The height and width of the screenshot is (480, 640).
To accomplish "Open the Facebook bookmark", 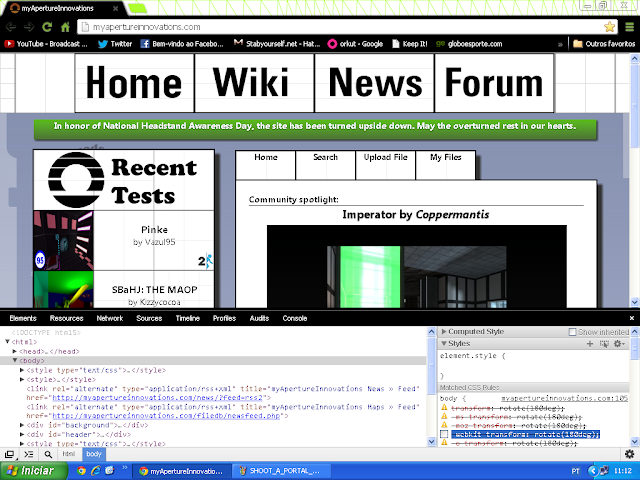I will [182, 44].
